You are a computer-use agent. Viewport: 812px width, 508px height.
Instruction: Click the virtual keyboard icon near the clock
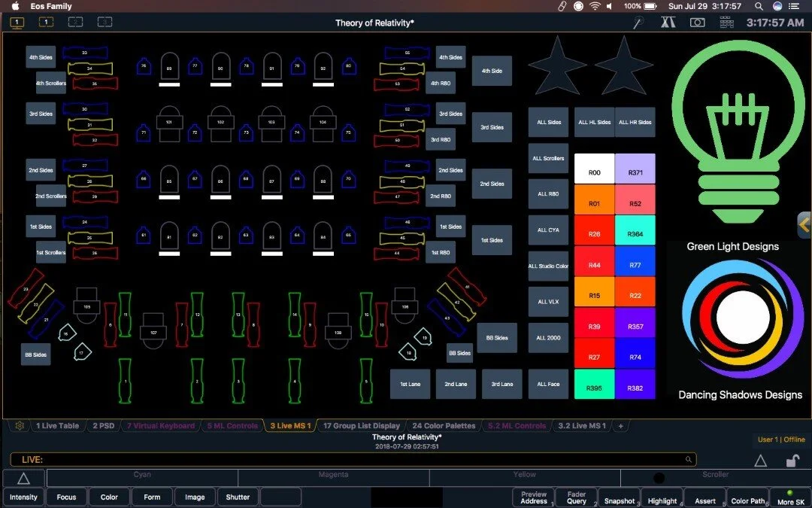click(726, 23)
